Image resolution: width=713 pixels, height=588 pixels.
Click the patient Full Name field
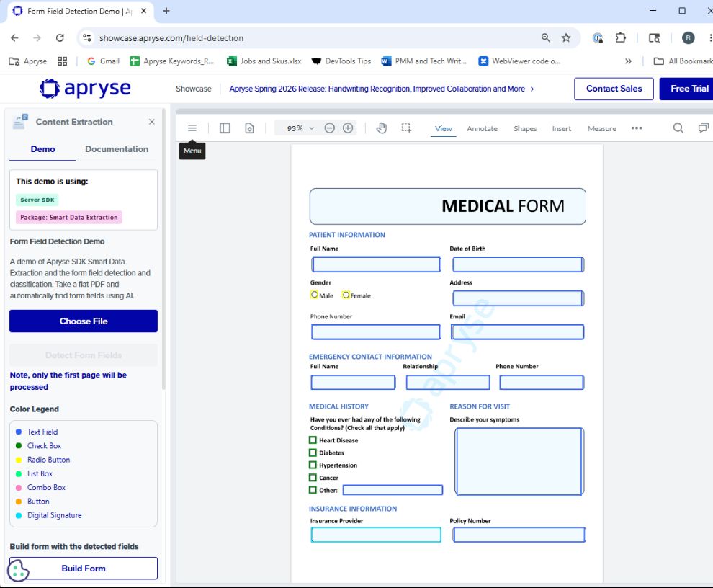pos(376,264)
